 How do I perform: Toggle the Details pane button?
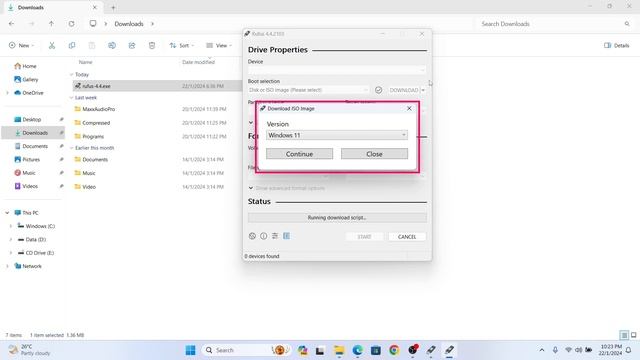[x=616, y=45]
